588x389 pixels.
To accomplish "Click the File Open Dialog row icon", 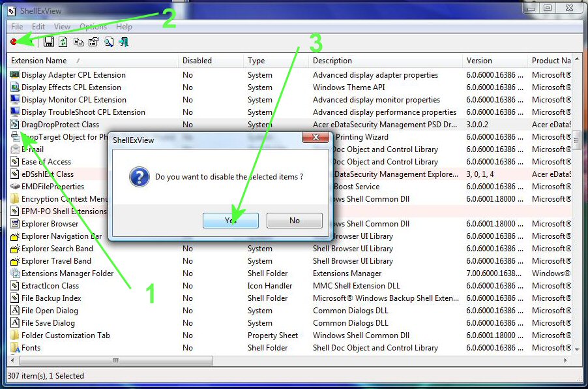I will pos(14,310).
